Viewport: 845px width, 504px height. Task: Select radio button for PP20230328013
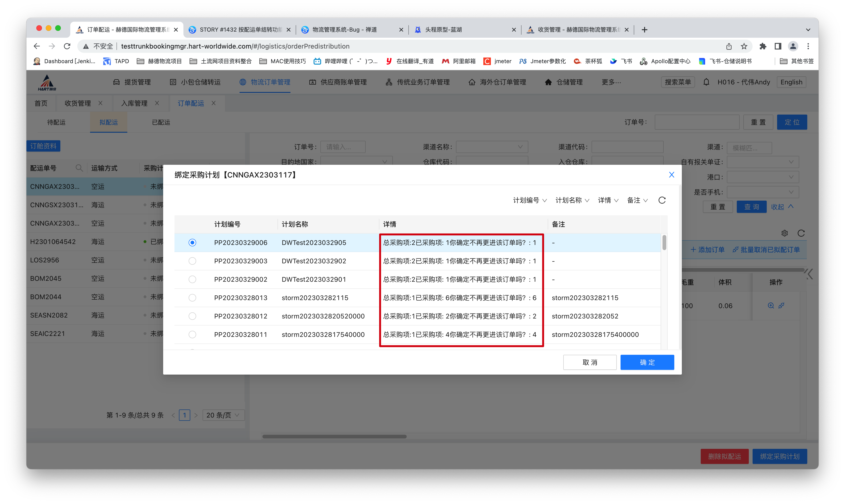[192, 298]
